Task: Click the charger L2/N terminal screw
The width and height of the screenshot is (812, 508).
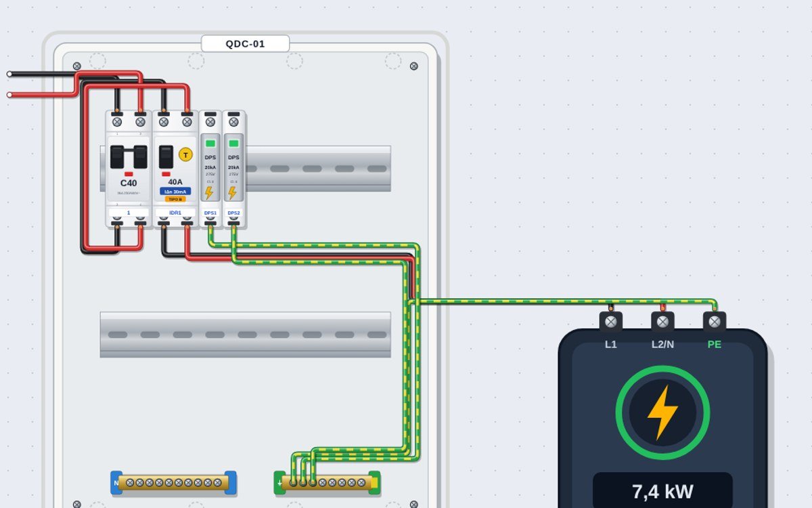Action: point(662,322)
